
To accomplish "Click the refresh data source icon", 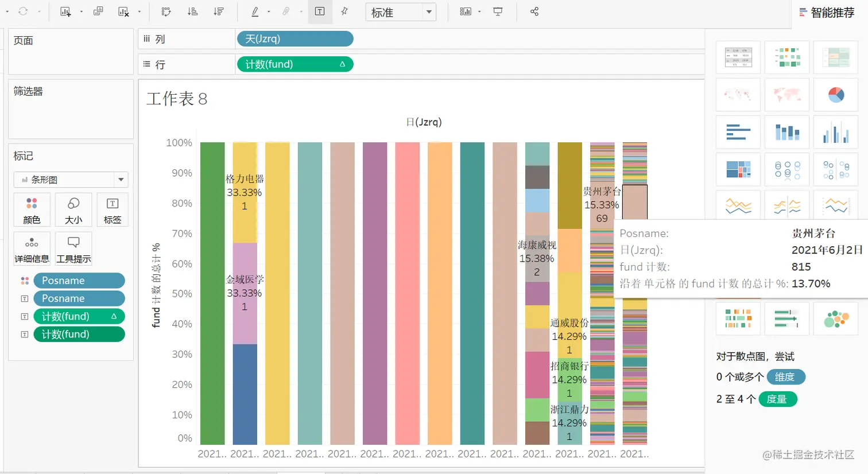I will pyautogui.click(x=23, y=11).
